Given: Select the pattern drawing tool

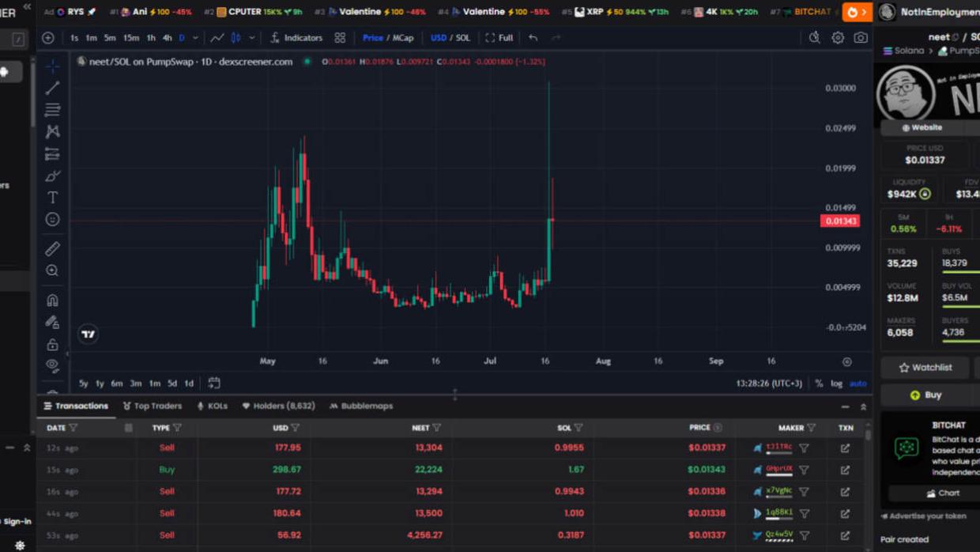Looking at the screenshot, I should click(52, 131).
